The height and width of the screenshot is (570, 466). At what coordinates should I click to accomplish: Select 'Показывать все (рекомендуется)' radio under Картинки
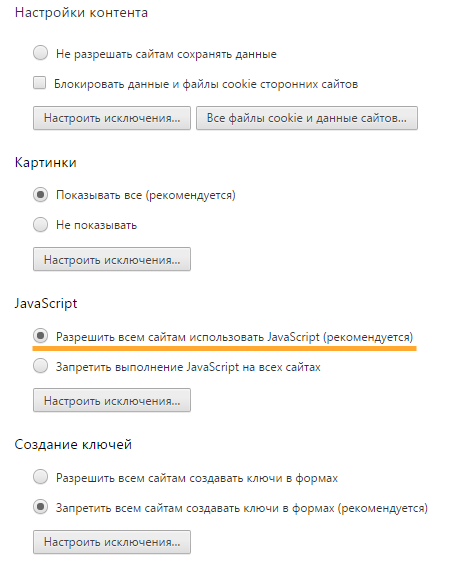click(x=40, y=194)
